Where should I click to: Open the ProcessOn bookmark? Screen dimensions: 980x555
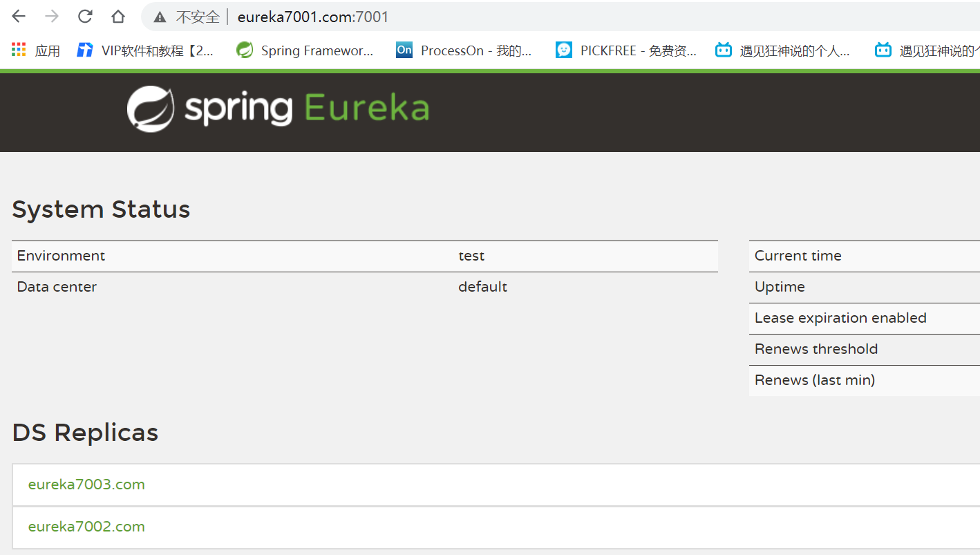[x=464, y=50]
